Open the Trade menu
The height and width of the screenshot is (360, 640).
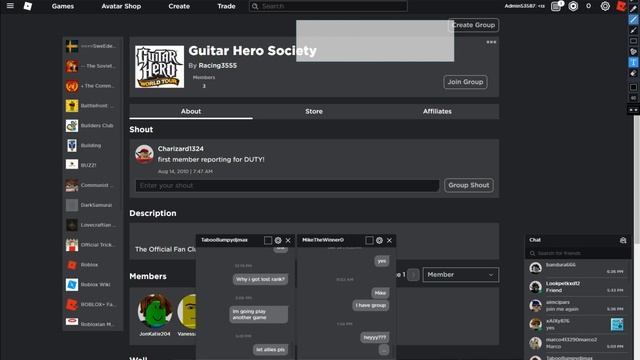click(x=226, y=6)
